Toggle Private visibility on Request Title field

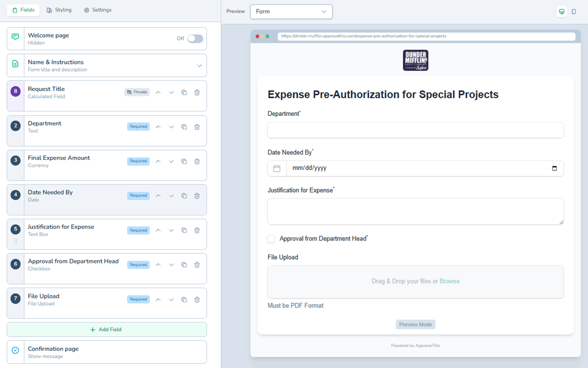point(137,92)
